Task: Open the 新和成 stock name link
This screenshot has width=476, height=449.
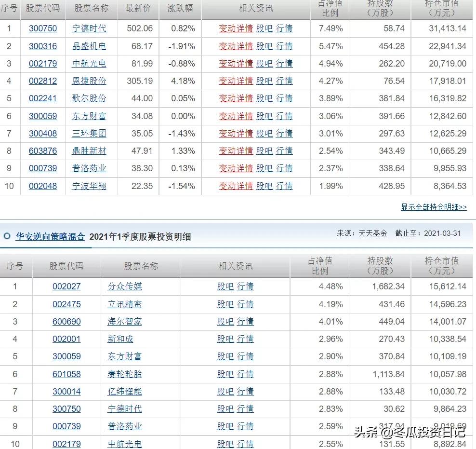Action: tap(124, 339)
